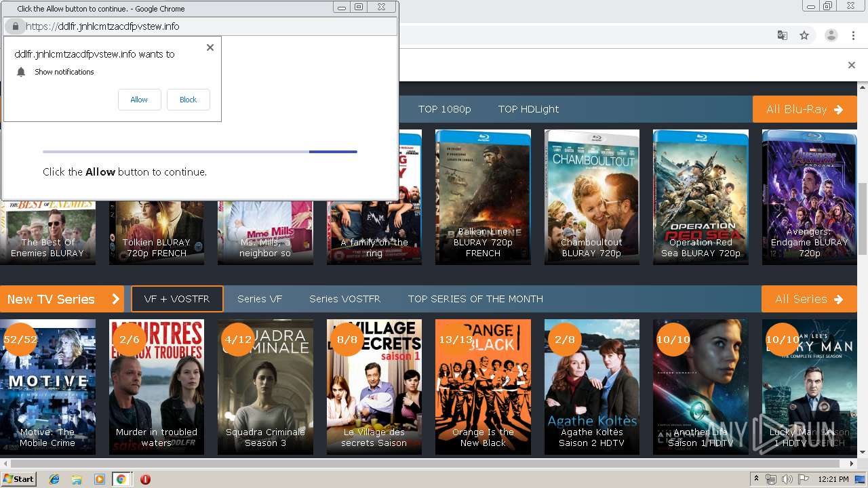The width and height of the screenshot is (868, 488).
Task: Open Ms. Mills, a neighbor so poster
Action: [x=265, y=232]
